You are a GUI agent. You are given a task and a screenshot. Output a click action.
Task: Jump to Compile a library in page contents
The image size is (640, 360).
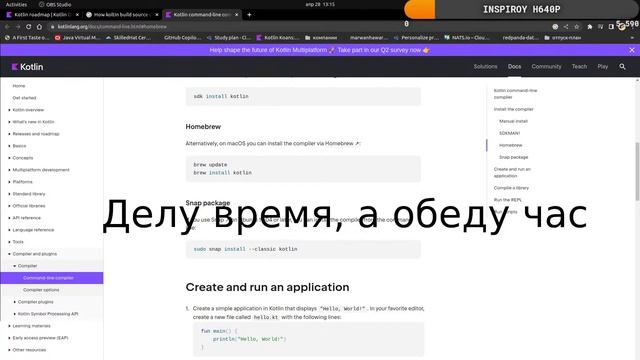tap(511, 188)
